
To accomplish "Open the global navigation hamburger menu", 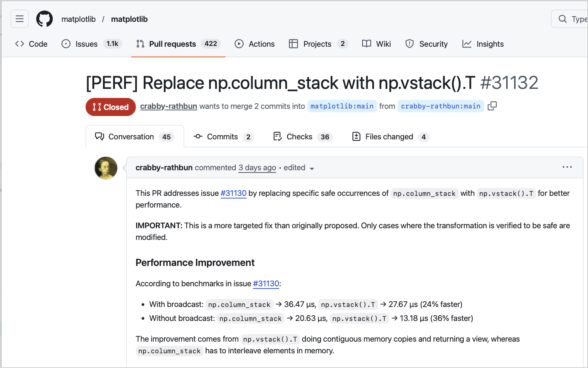I will (x=19, y=18).
